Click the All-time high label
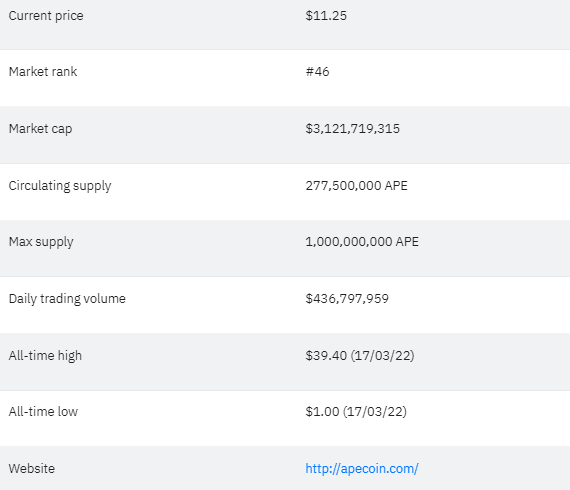The width and height of the screenshot is (570, 490). (45, 356)
